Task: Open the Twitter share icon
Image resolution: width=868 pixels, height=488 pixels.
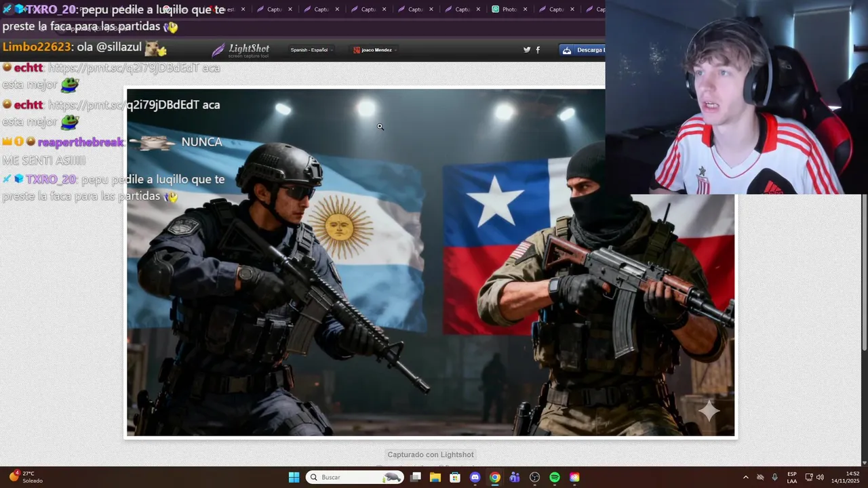Action: [x=527, y=50]
